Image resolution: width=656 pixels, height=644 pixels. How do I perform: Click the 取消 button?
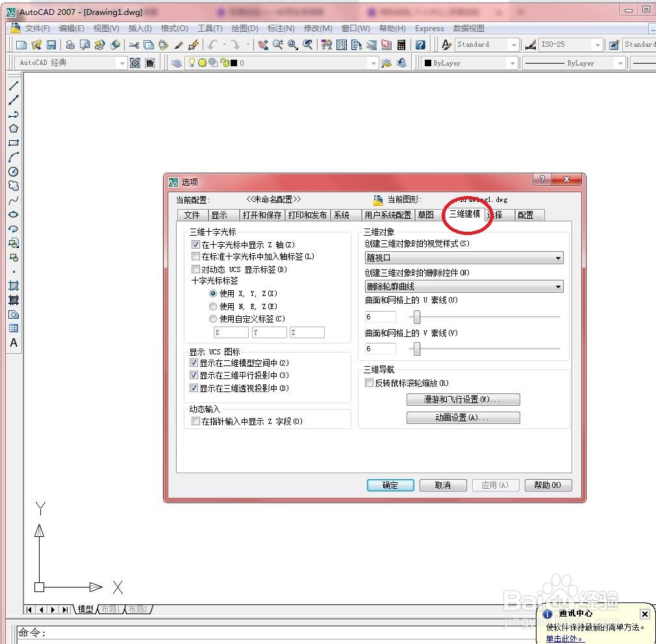pos(442,485)
